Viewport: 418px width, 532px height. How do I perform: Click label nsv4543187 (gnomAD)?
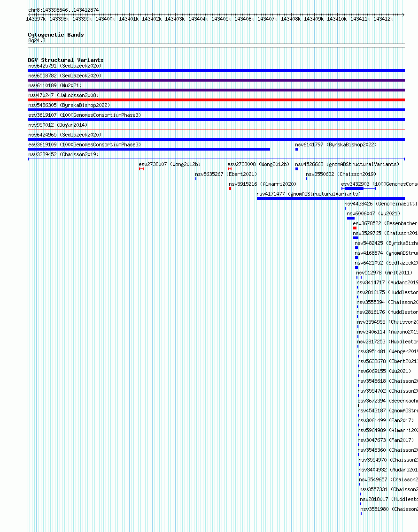pyautogui.click(x=388, y=410)
